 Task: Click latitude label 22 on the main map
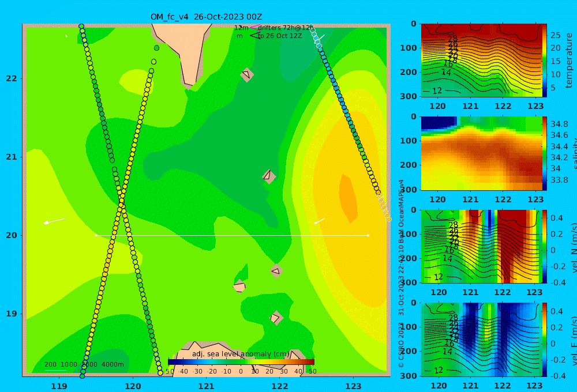[x=12, y=79]
